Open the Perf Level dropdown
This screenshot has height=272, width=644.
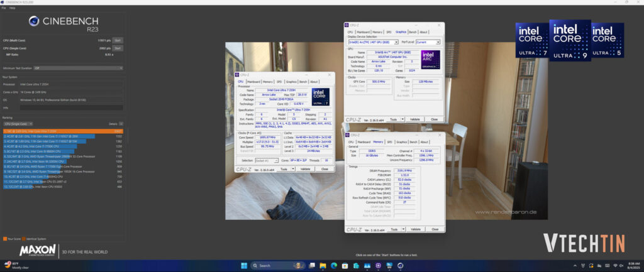428,42
